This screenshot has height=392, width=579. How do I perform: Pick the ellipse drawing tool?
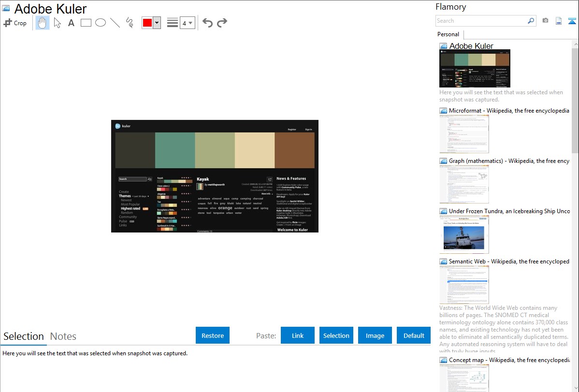point(101,23)
